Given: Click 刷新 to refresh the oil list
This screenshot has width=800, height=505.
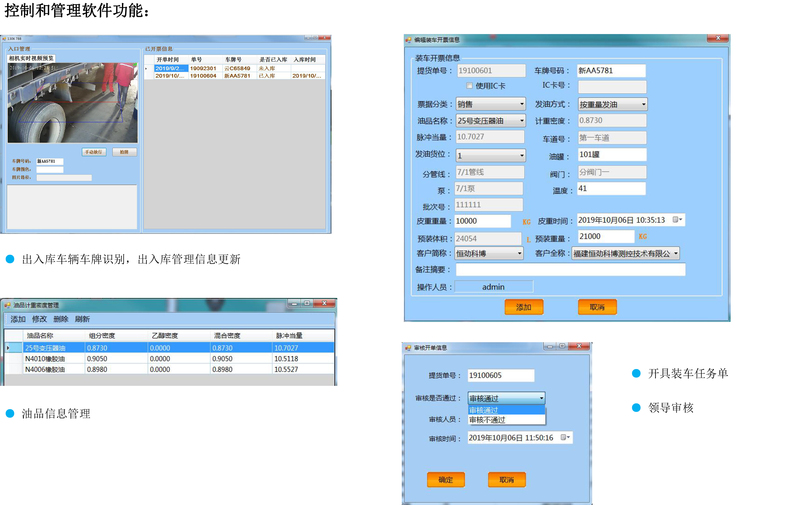Looking at the screenshot, I should [83, 319].
